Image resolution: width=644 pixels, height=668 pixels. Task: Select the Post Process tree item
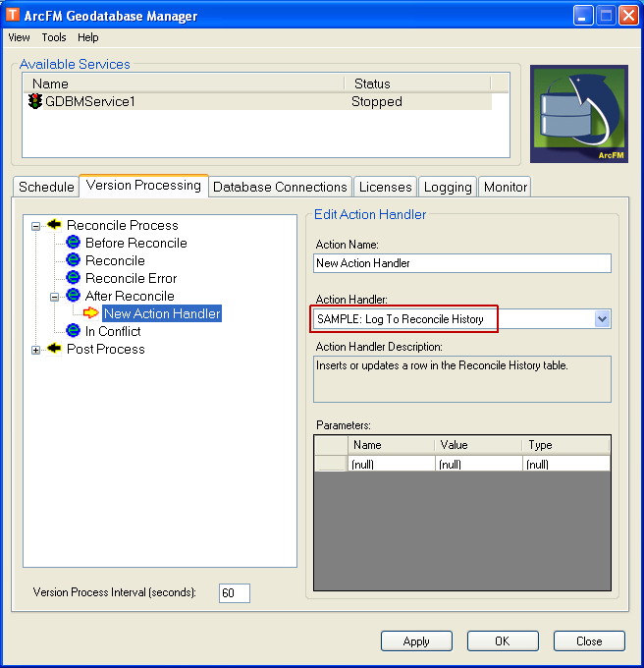106,349
